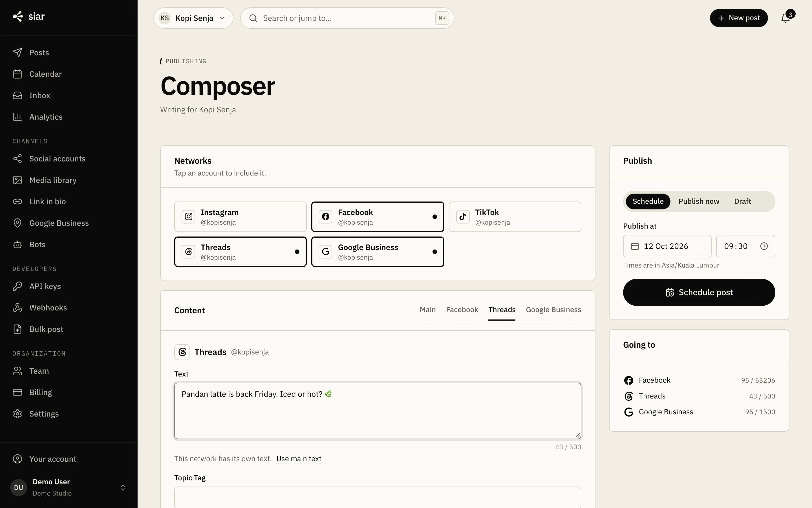The width and height of the screenshot is (812, 508).
Task: Open the 09:30 time picker
Action: coord(745,246)
